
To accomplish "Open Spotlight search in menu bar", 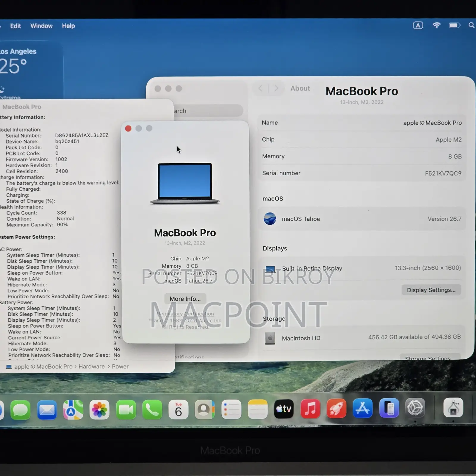I will [471, 25].
